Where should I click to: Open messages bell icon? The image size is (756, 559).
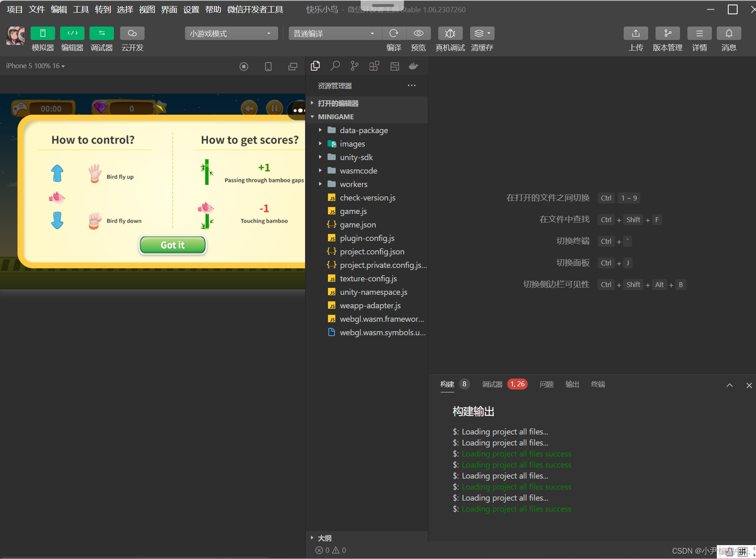tap(729, 33)
